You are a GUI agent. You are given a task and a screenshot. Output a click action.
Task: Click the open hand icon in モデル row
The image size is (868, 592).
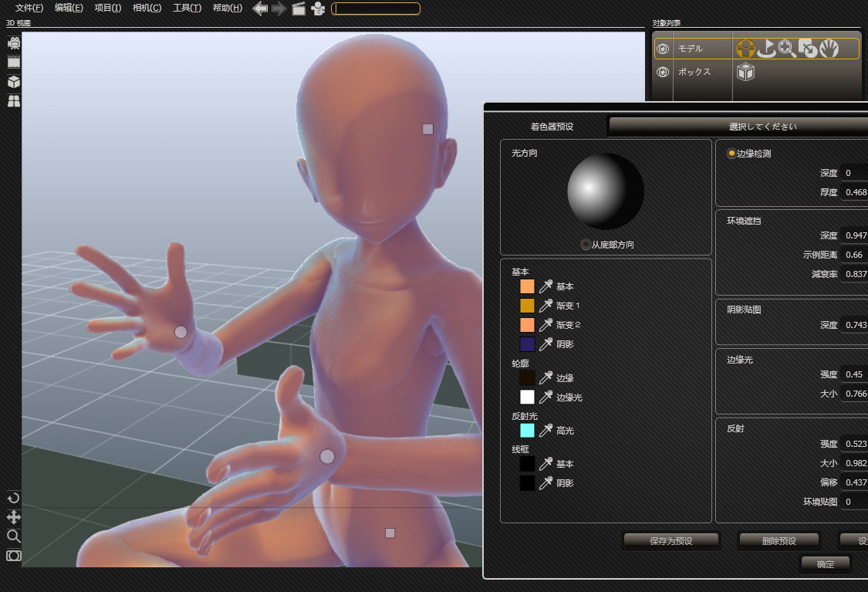click(x=829, y=49)
